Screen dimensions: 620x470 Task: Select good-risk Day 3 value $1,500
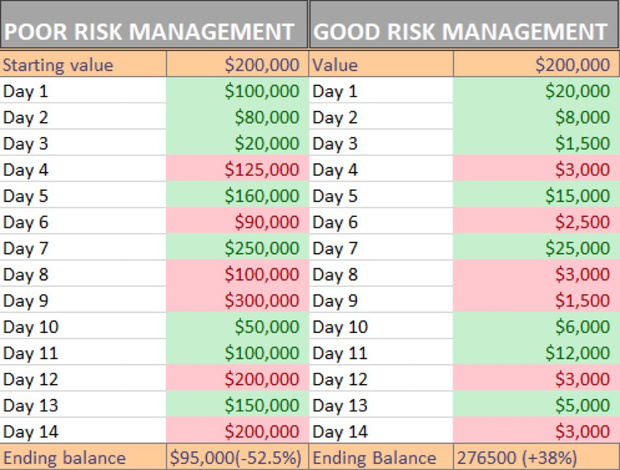(536, 143)
